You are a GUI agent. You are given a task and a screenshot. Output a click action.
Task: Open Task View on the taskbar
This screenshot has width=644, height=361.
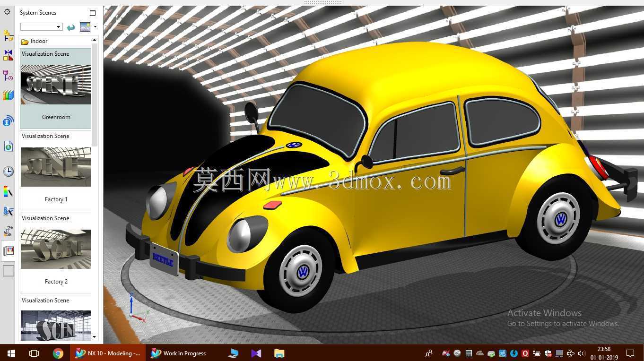(x=34, y=353)
